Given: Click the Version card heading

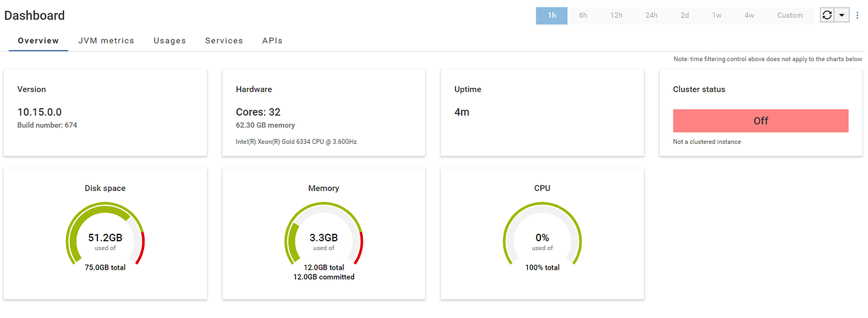Looking at the screenshot, I should [x=31, y=89].
